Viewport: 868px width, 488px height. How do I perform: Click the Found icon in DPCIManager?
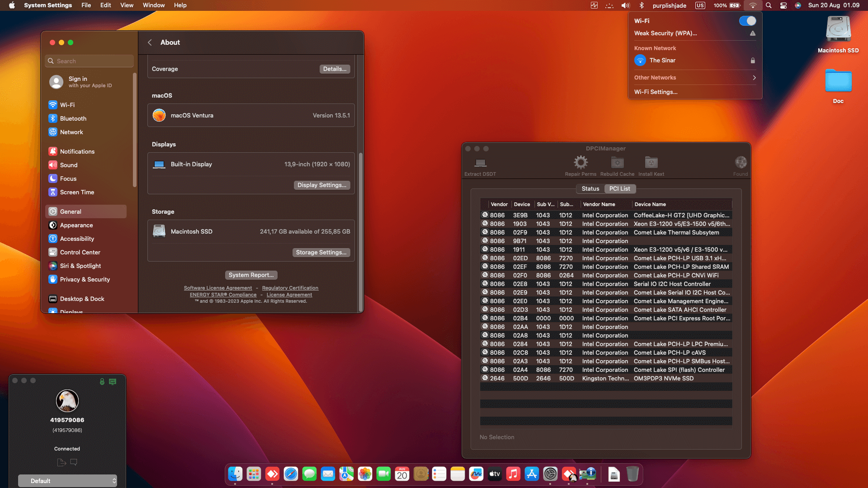[741, 162]
